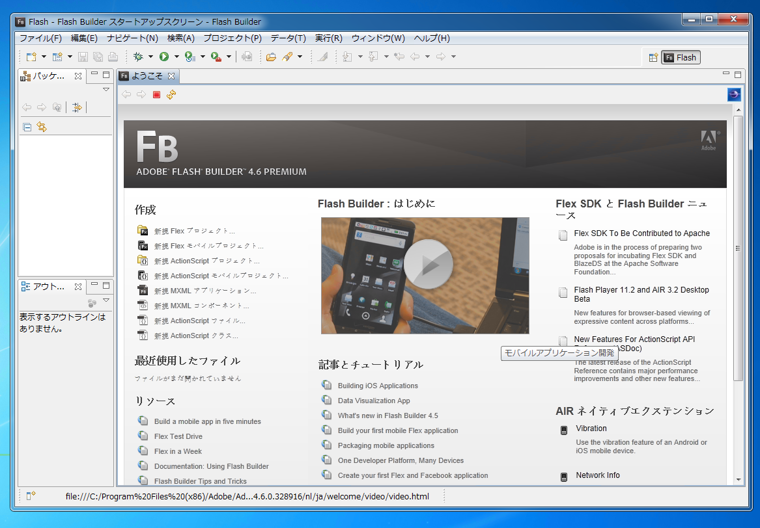The width and height of the screenshot is (760, 528).
Task: Select the パッケ... explorer tab
Action: click(48, 76)
